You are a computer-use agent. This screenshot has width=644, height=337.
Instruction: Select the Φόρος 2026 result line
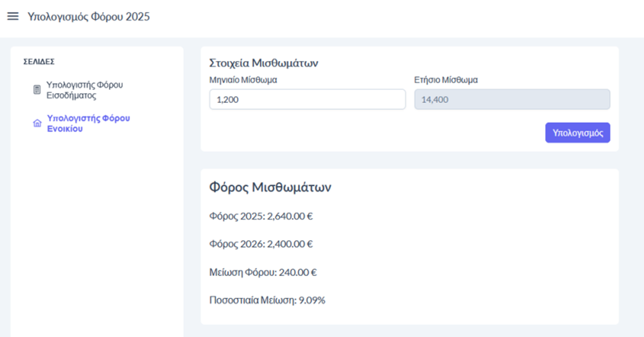pos(260,244)
